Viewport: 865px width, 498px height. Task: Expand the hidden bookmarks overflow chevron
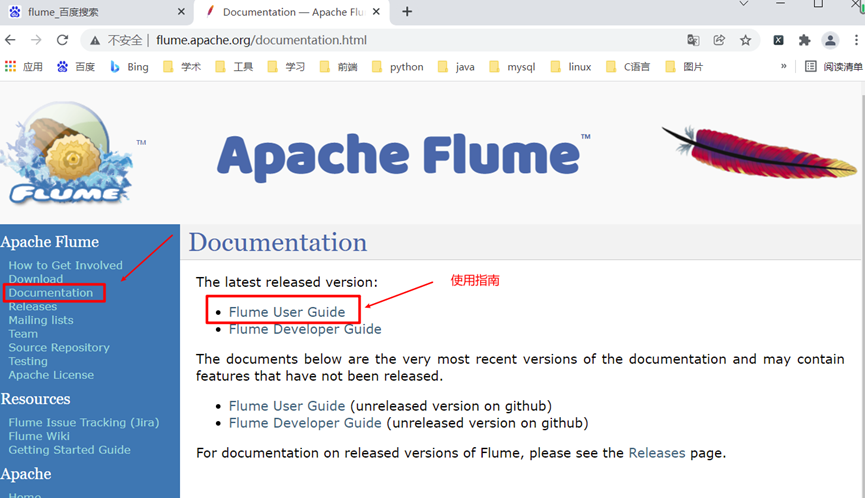(783, 66)
